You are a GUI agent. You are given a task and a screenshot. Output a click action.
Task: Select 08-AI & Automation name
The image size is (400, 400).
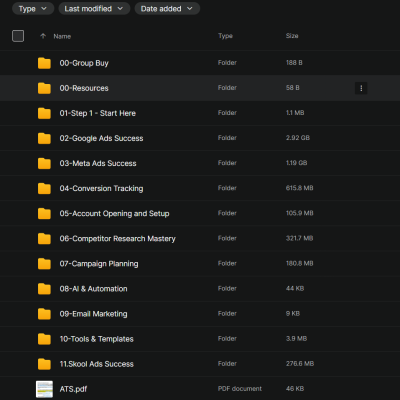(x=93, y=289)
